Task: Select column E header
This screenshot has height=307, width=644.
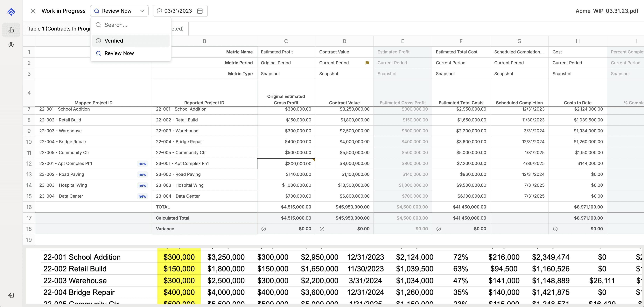Action: tap(402, 41)
